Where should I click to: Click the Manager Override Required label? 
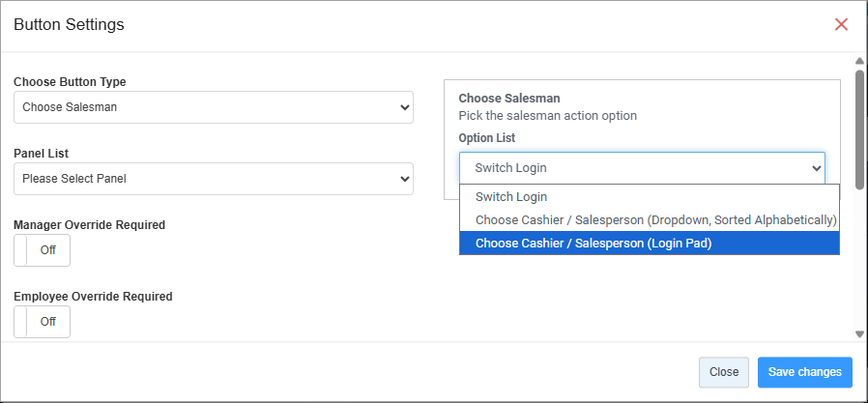point(89,225)
